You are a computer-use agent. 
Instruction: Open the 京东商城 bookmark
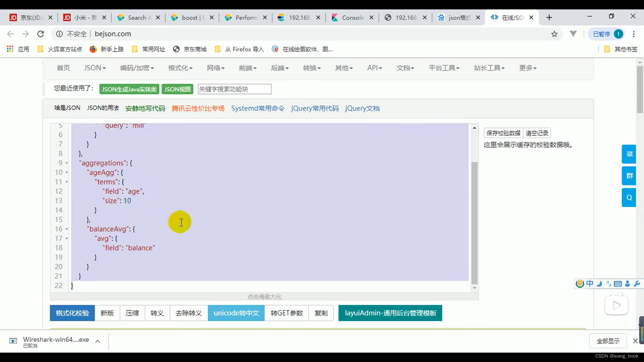190,49
